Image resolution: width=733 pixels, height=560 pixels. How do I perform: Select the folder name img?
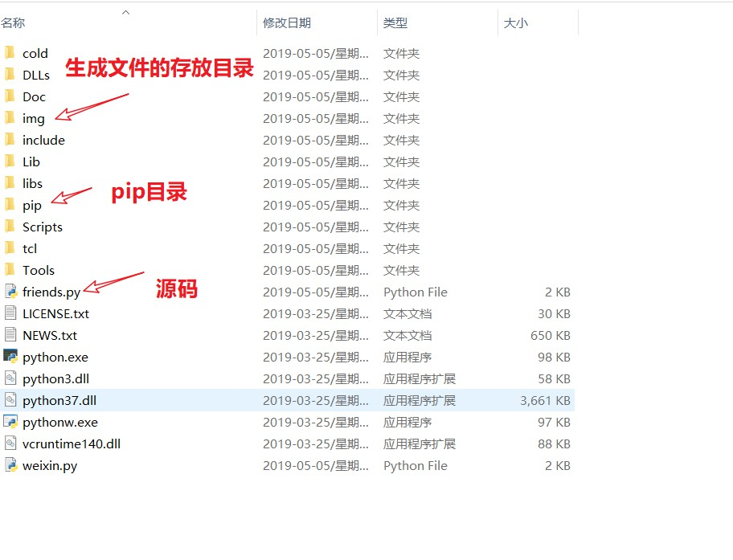coord(33,119)
